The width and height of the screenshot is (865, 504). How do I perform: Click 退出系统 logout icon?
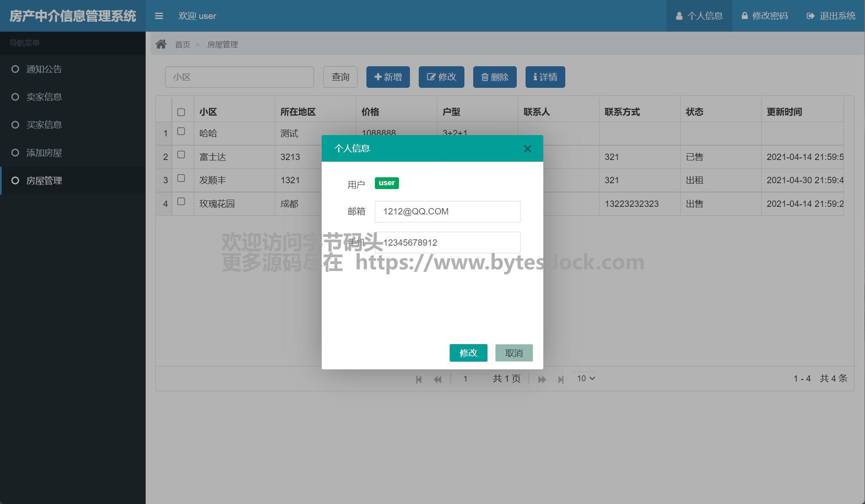tap(810, 16)
